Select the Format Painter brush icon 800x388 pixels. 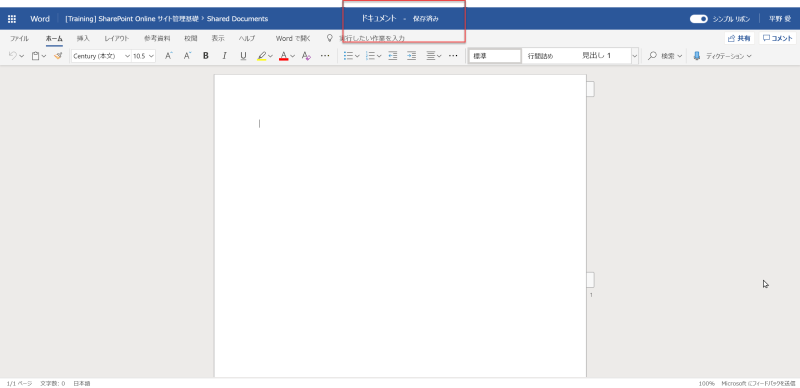pyautogui.click(x=58, y=56)
